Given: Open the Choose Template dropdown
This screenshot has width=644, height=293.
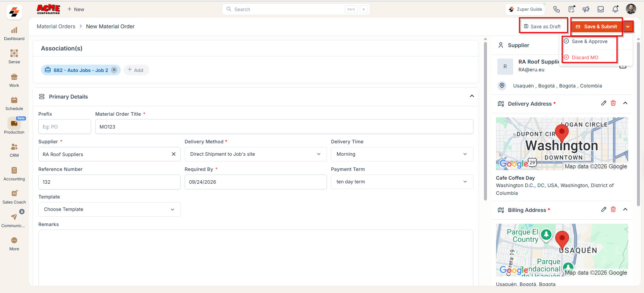Looking at the screenshot, I should click(x=109, y=209).
